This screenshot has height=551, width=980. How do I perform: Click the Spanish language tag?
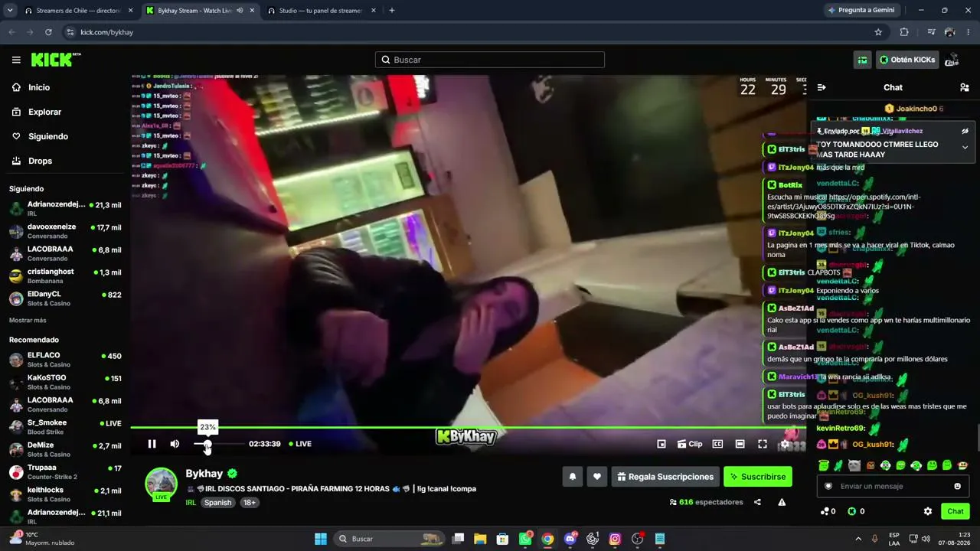pos(217,503)
